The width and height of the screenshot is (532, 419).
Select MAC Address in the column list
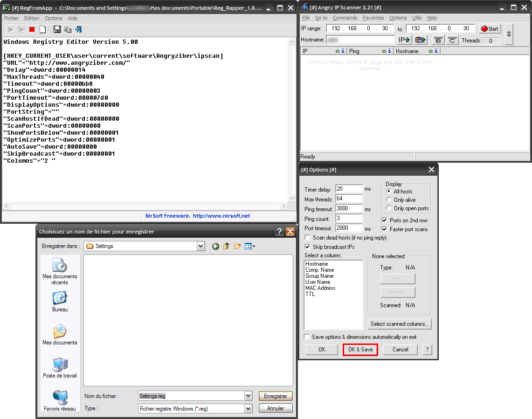click(x=320, y=288)
